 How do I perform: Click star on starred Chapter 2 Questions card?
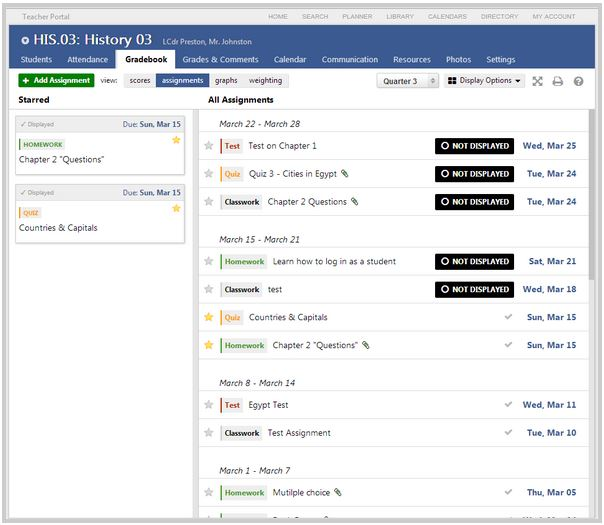tap(176, 140)
